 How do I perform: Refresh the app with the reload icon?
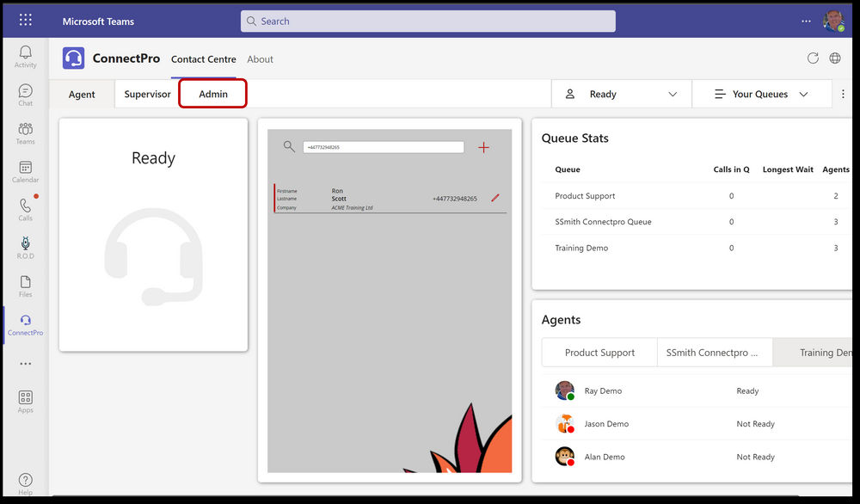(813, 58)
